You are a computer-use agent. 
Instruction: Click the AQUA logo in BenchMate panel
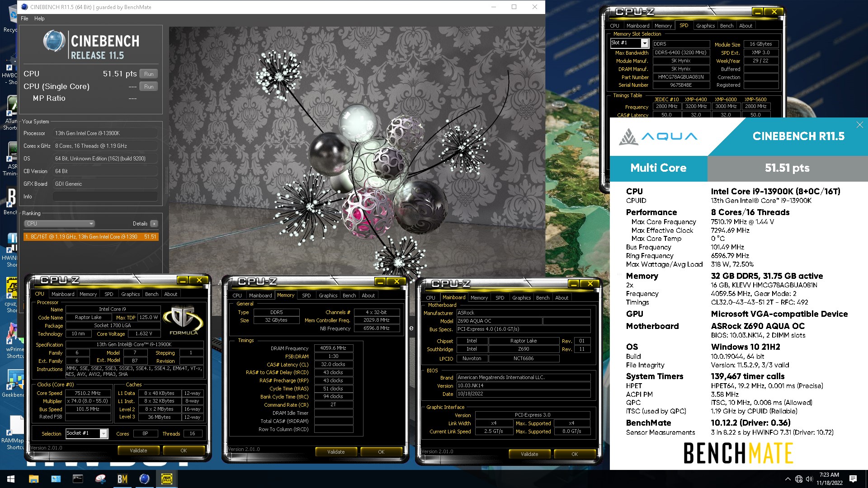tap(658, 136)
